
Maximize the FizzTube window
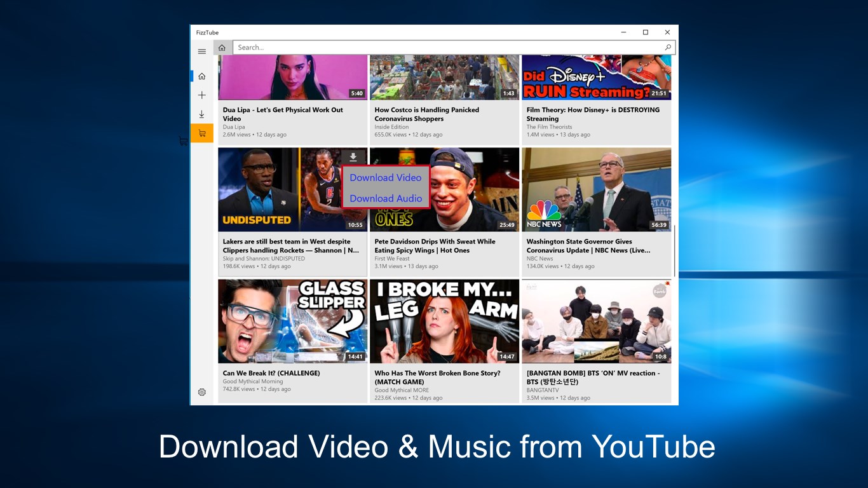646,32
